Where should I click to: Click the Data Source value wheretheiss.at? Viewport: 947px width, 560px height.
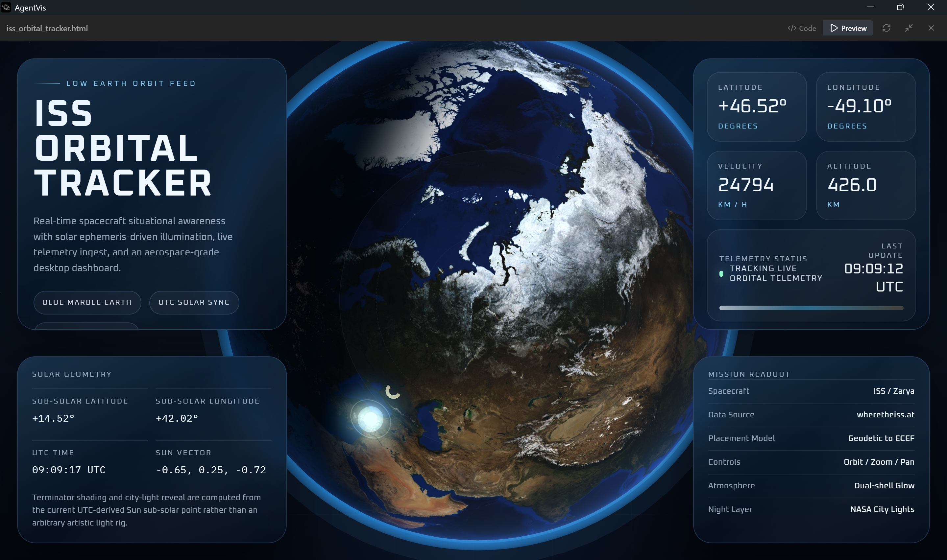(x=886, y=415)
